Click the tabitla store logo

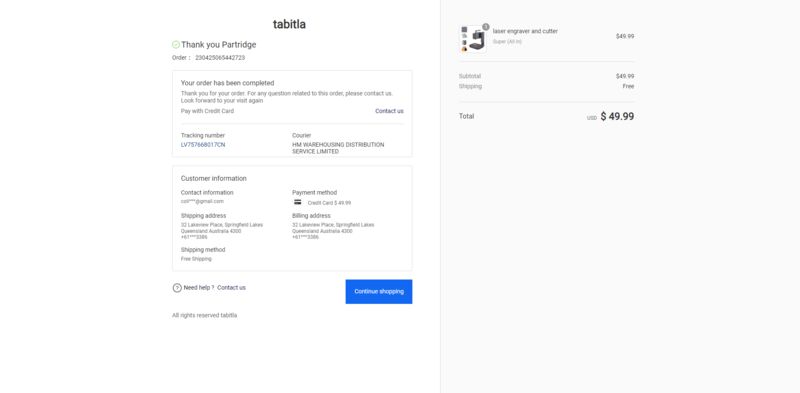tap(289, 24)
